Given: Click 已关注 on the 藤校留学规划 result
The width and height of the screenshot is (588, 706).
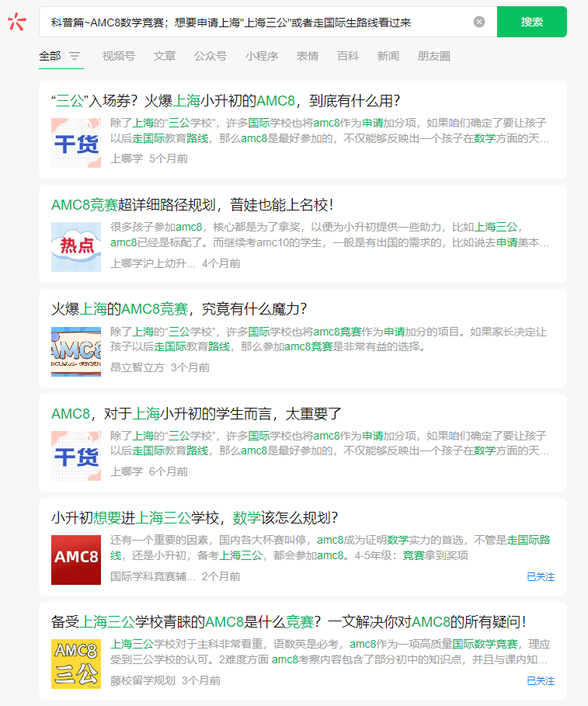Looking at the screenshot, I should [541, 681].
